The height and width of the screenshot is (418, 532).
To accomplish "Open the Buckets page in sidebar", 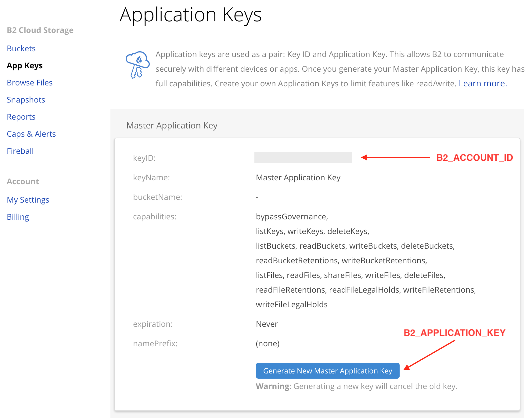I will pos(21,49).
